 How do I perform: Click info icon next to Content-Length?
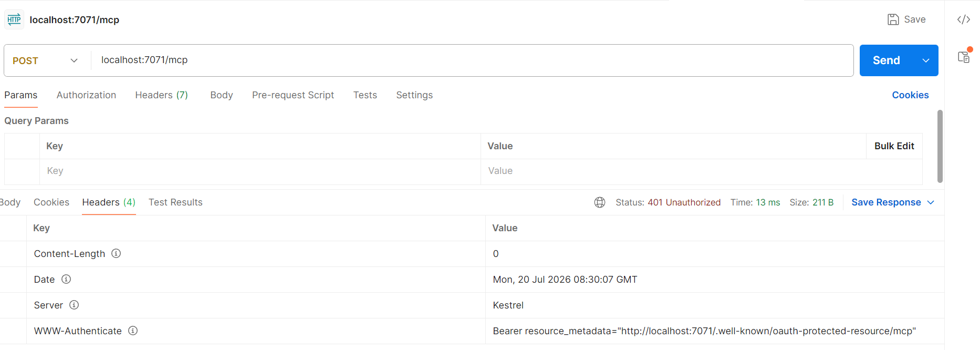(x=116, y=253)
